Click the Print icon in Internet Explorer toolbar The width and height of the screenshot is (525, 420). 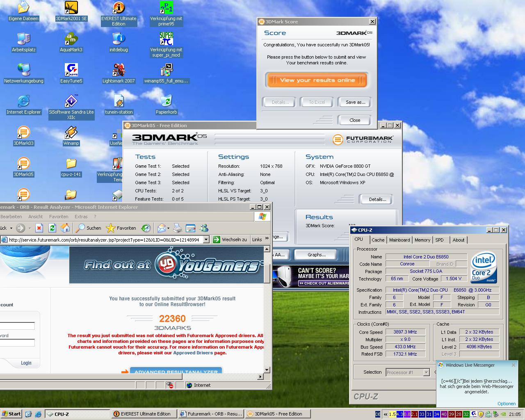coord(178,228)
